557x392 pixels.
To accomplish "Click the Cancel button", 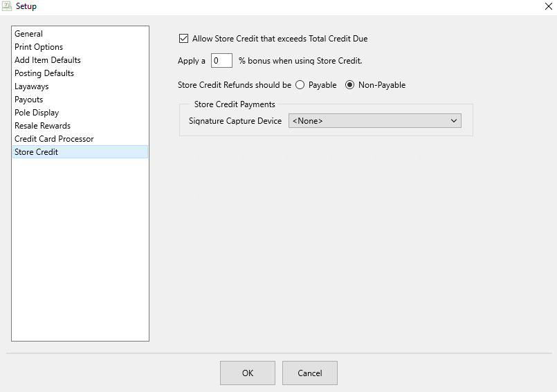I will [x=310, y=373].
